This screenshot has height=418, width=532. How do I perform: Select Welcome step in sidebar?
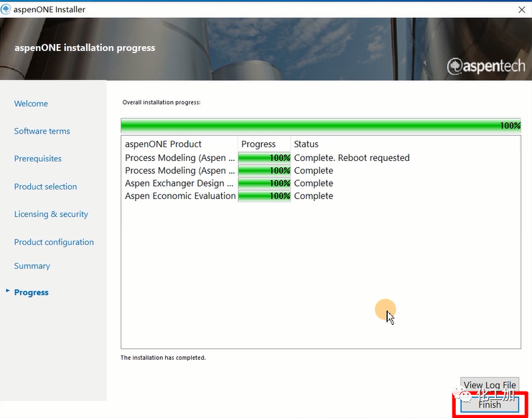tap(31, 103)
